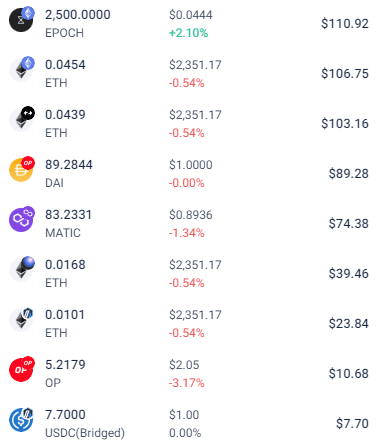The image size is (377, 448).
Task: Click the $106.75 ETH value
Action: pyautogui.click(x=345, y=74)
